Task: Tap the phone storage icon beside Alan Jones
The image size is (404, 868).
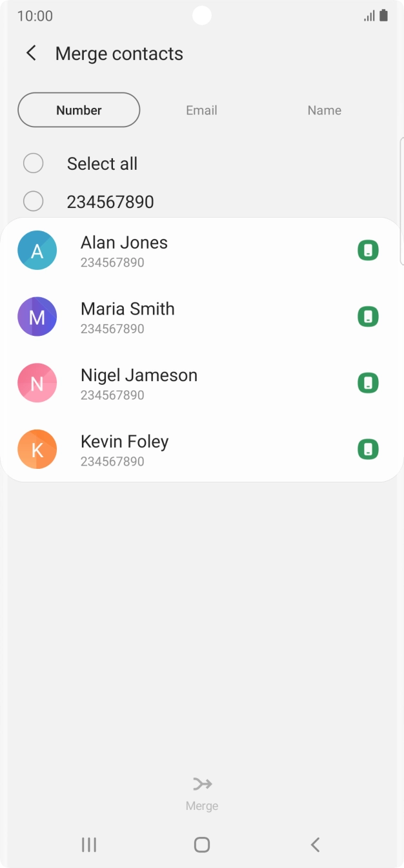Action: 368,251
